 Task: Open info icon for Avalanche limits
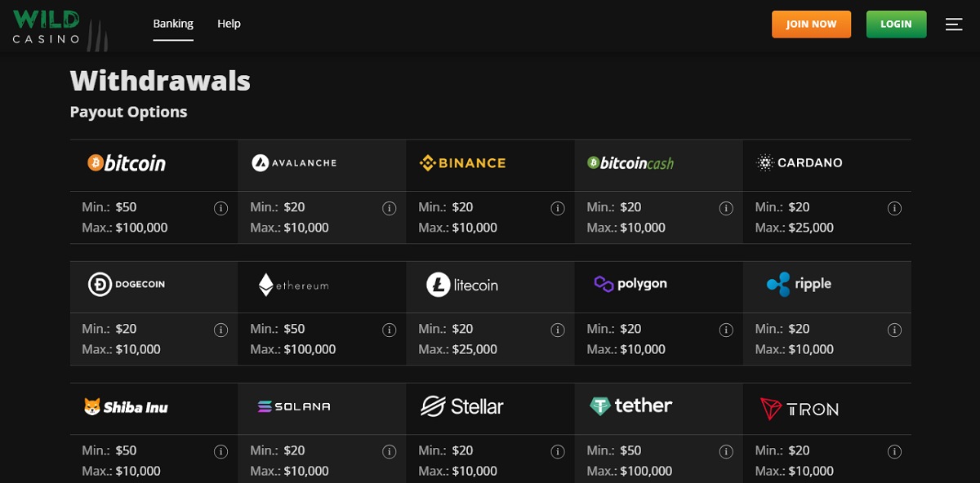point(389,208)
